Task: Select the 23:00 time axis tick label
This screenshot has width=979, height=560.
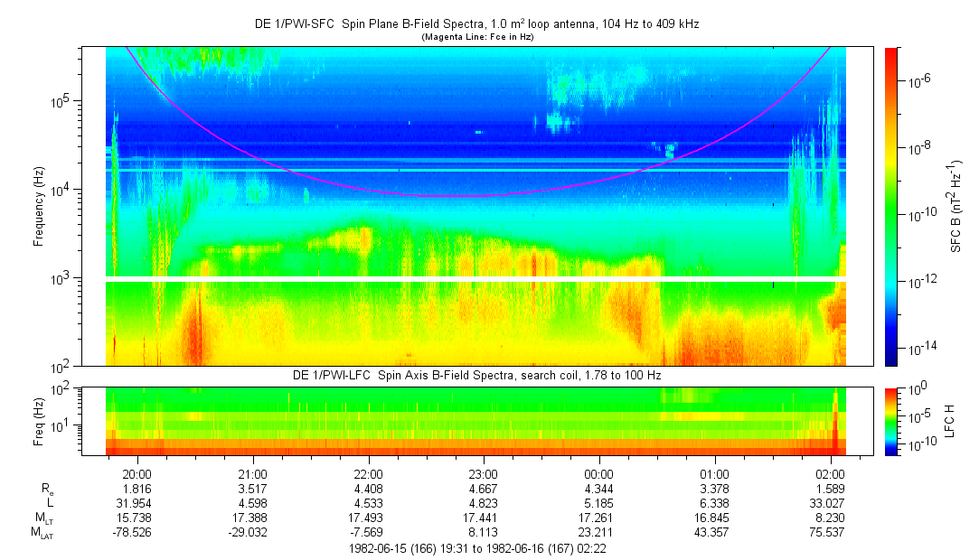Action: click(x=484, y=473)
